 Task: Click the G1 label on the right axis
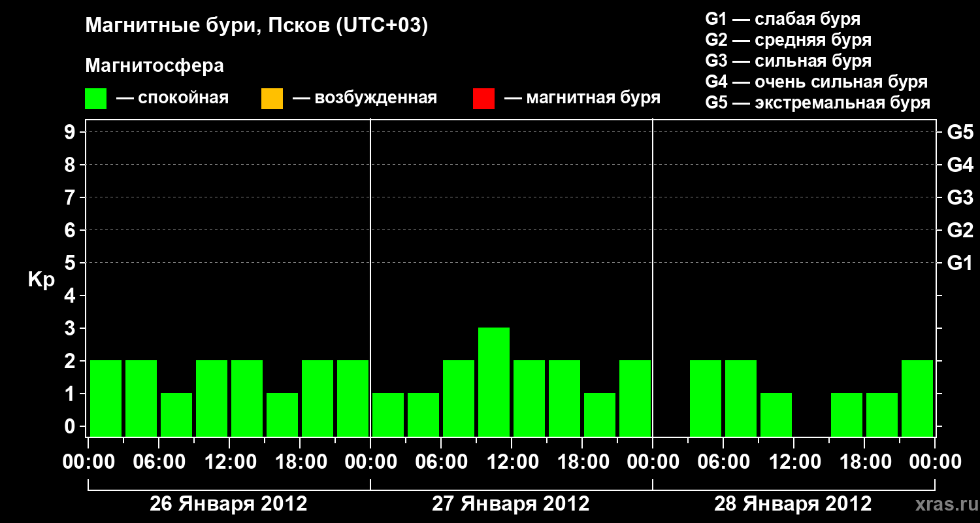pos(960,263)
